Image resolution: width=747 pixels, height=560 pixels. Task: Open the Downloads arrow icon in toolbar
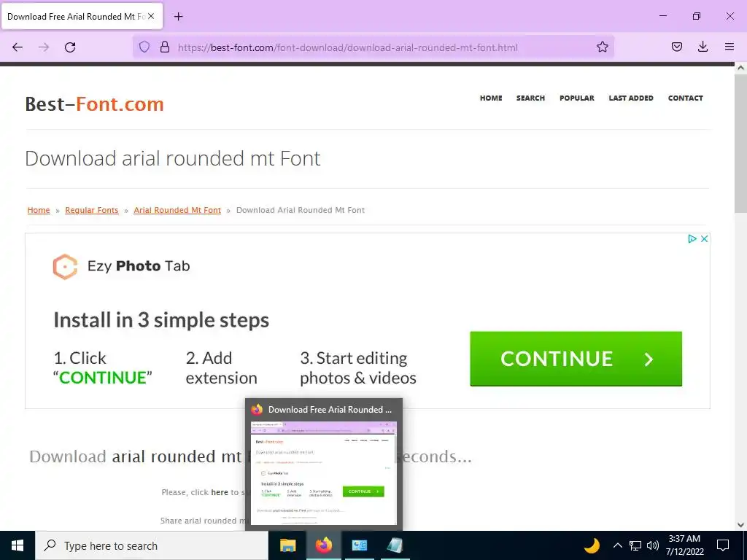click(x=703, y=47)
